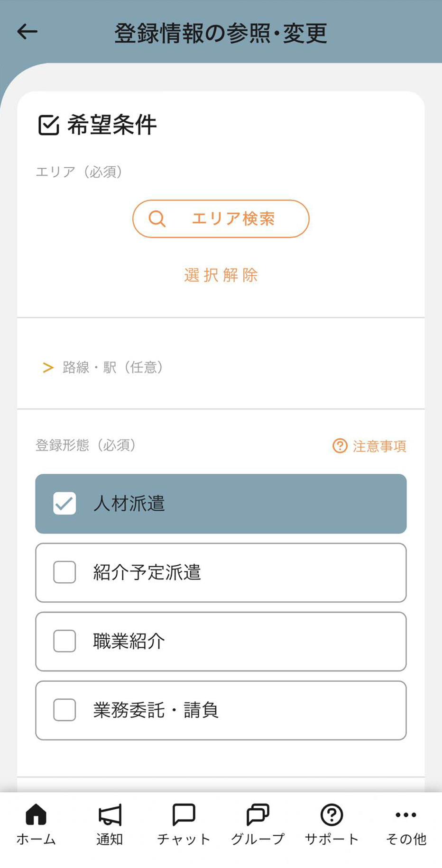
Task: Tap the back arrow icon
Action: click(27, 32)
